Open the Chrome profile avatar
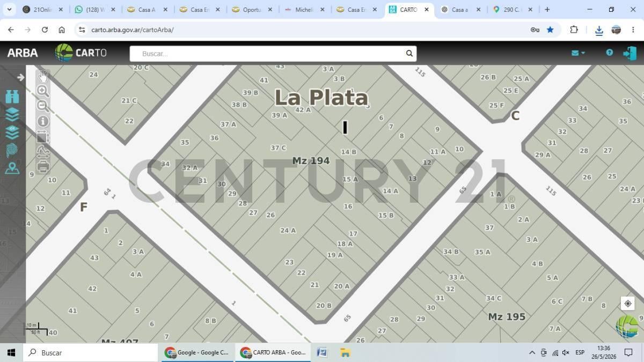Screen dimensions: 644x362 point(616,30)
